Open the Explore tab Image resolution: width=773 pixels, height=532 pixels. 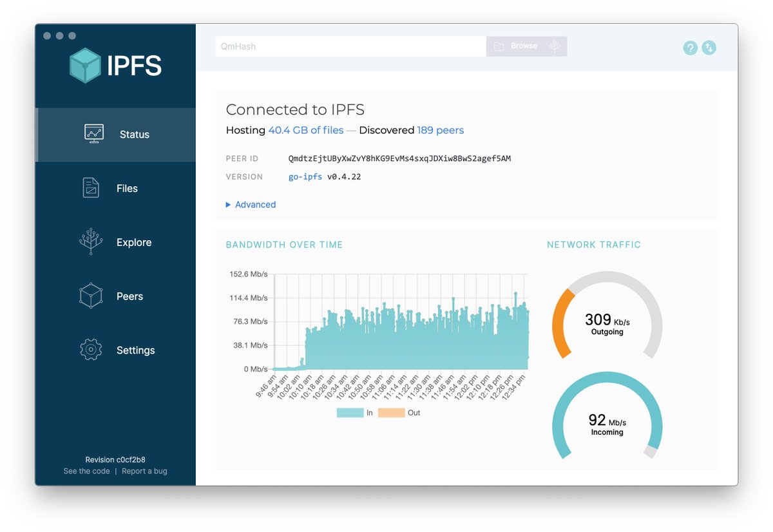point(116,243)
